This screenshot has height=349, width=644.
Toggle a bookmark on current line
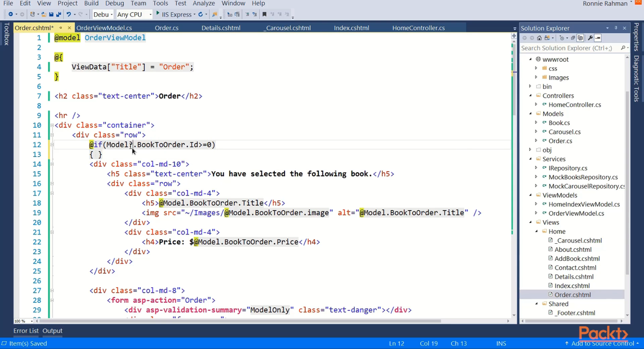(x=264, y=14)
